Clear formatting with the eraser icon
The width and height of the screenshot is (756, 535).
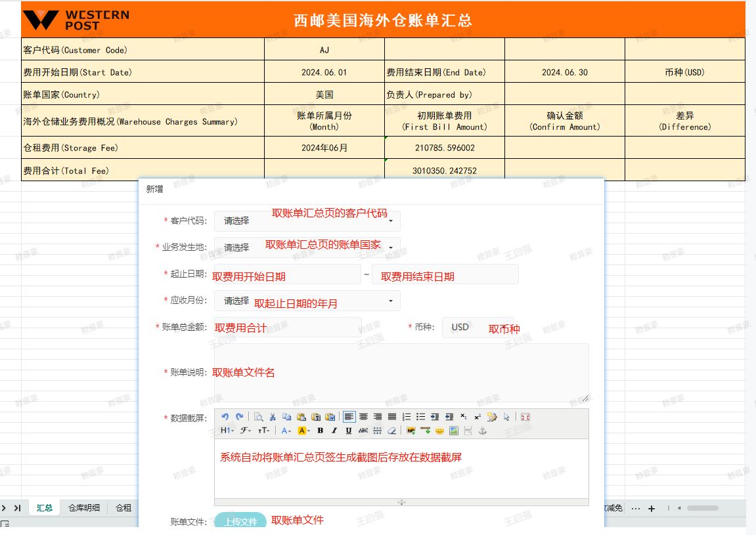click(392, 431)
